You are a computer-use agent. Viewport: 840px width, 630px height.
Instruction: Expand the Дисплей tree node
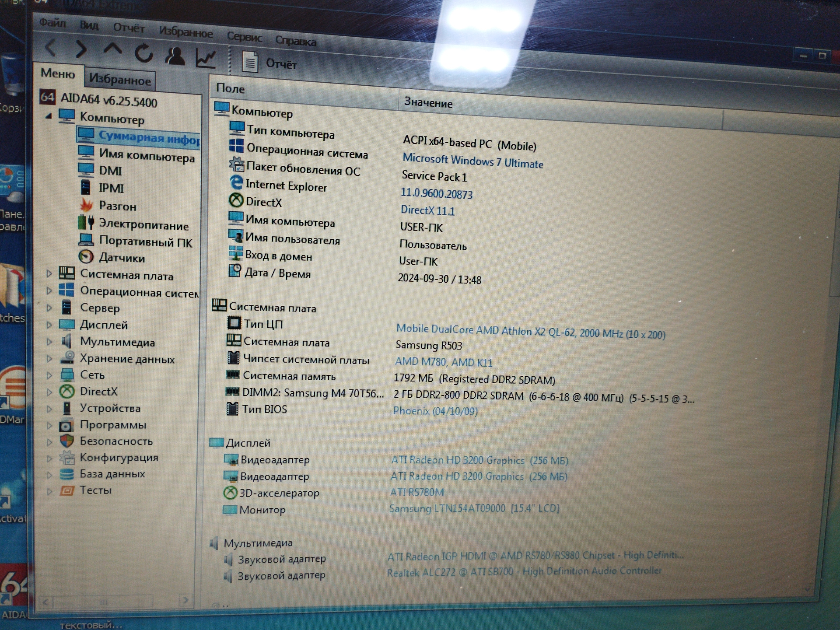point(49,325)
